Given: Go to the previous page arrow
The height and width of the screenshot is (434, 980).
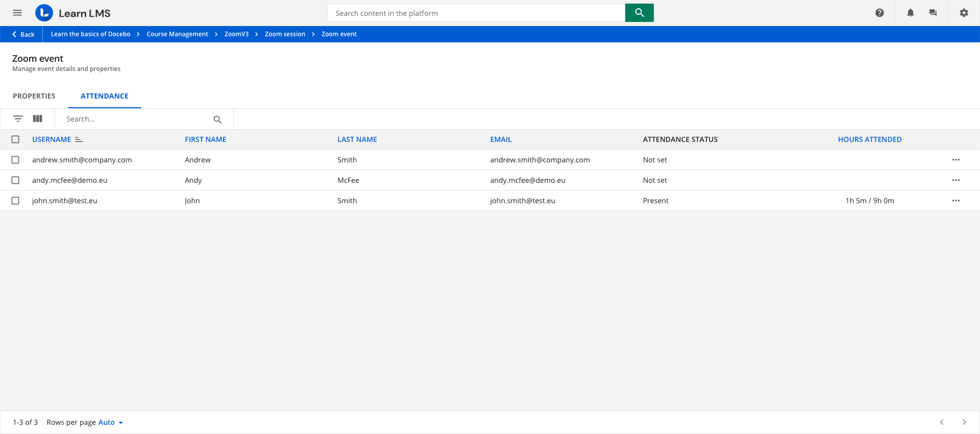Looking at the screenshot, I should [x=942, y=422].
